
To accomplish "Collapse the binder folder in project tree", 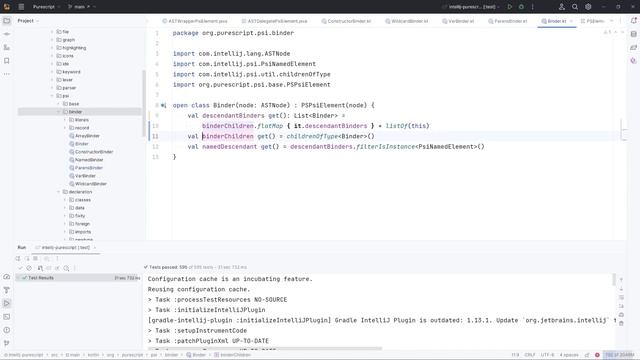I will click(58, 112).
